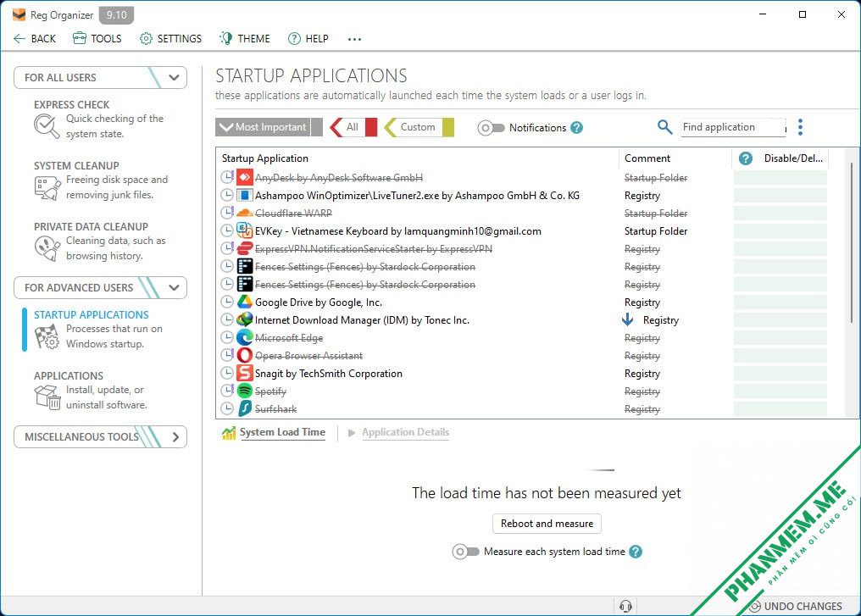Image resolution: width=861 pixels, height=616 pixels.
Task: Click the Google Drive icon
Action: tap(244, 302)
